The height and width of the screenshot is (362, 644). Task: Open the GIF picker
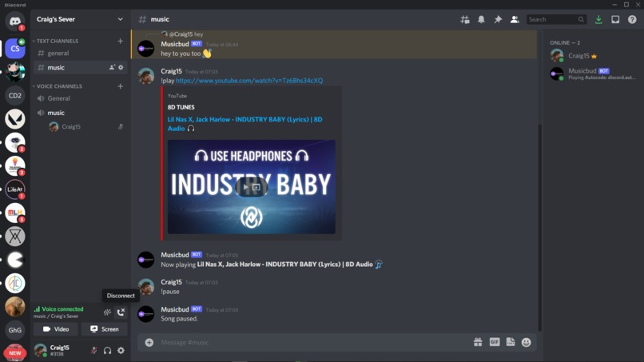(495, 342)
